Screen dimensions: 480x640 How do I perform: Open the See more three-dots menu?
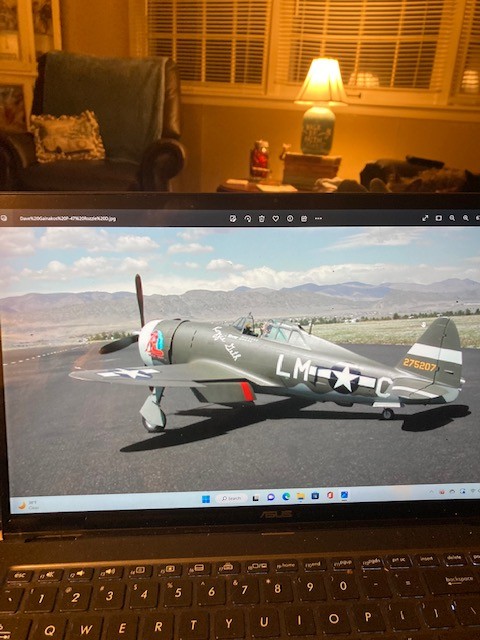(318, 218)
